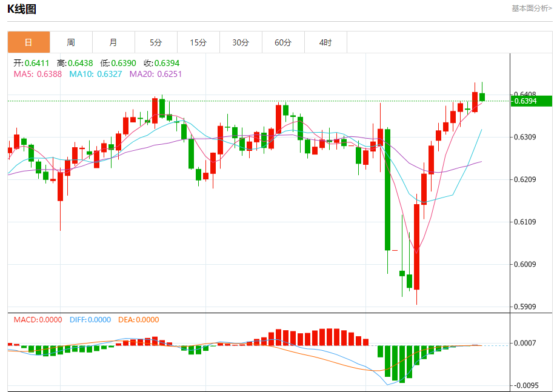Click the 0.6109 price axis label
This screenshot has height=392, width=557.
(525, 222)
